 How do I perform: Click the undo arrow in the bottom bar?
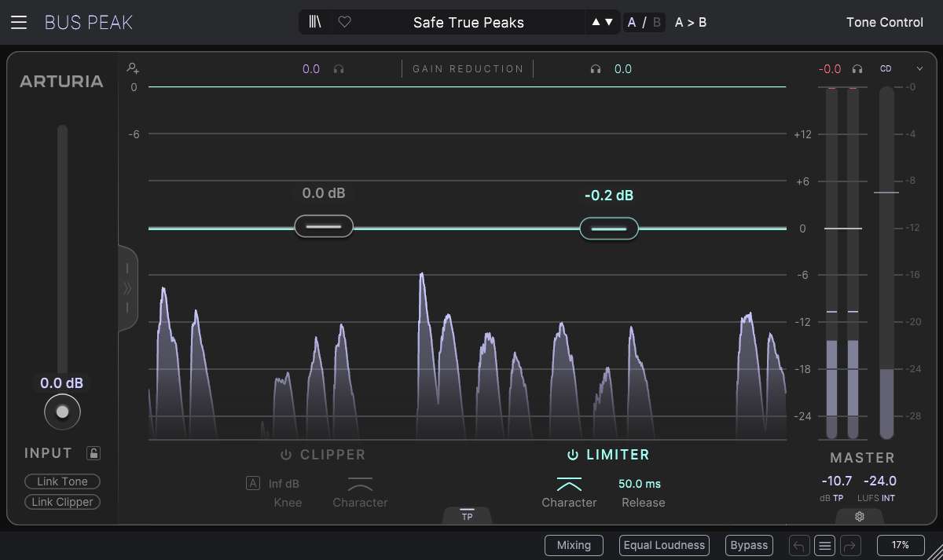[799, 545]
